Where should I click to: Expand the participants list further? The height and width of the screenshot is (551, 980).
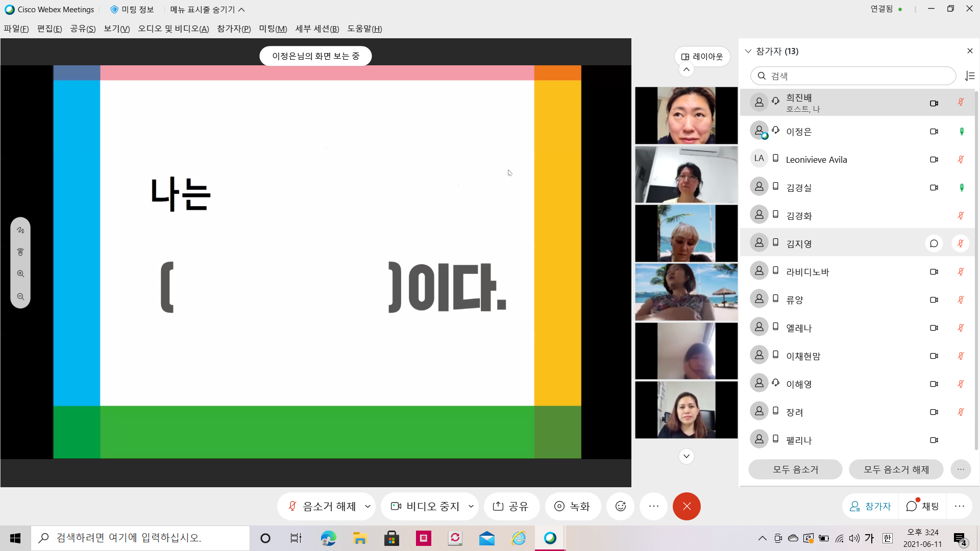pyautogui.click(x=687, y=456)
